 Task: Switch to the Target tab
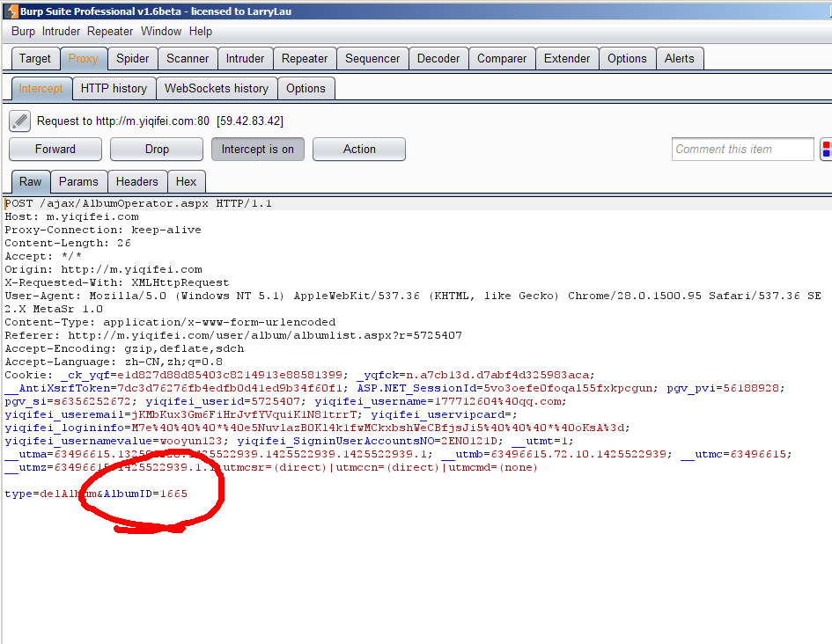point(35,58)
